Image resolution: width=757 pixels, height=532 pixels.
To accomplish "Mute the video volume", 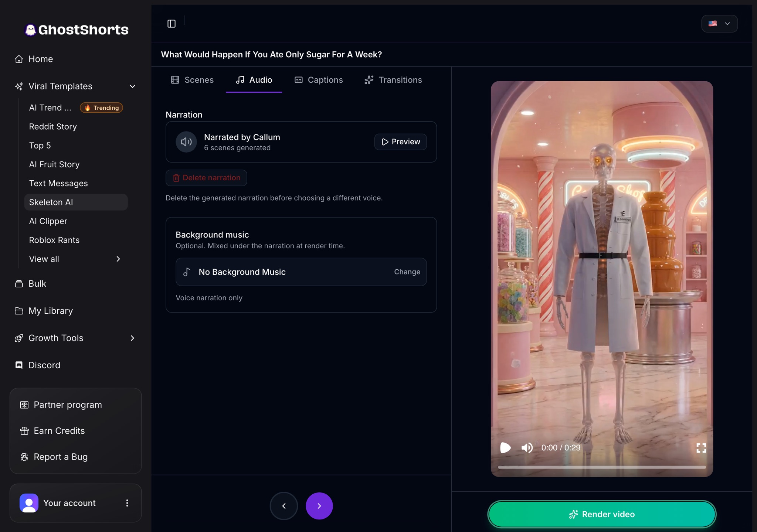I will [x=527, y=448].
